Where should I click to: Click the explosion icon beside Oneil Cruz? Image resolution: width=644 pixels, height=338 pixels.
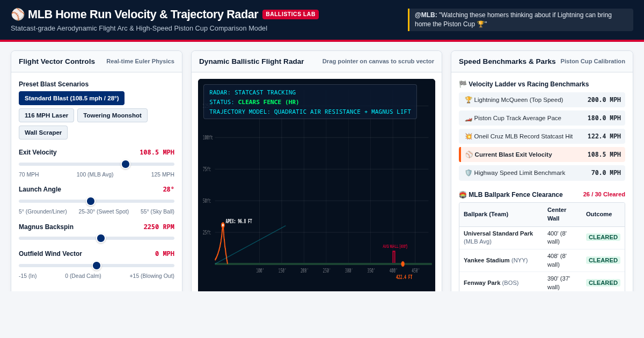pyautogui.click(x=469, y=136)
